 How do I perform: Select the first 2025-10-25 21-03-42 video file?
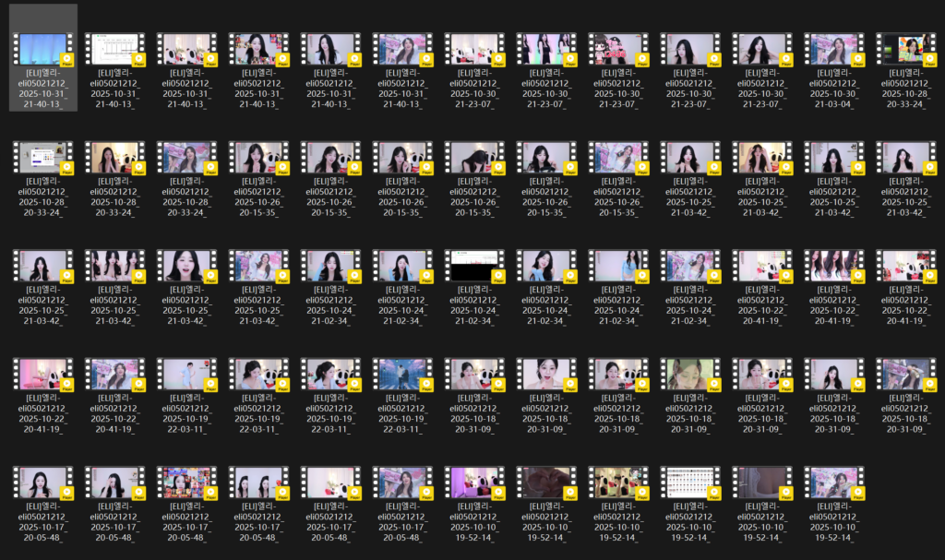pos(689,158)
